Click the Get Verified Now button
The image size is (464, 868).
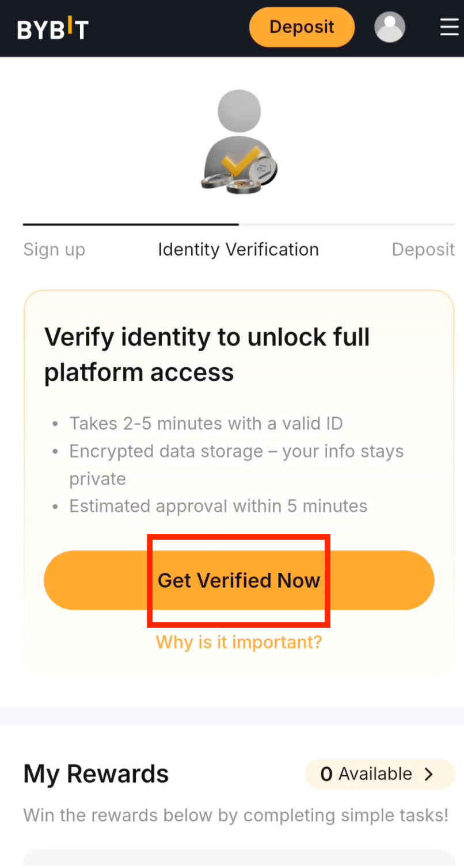(x=238, y=580)
